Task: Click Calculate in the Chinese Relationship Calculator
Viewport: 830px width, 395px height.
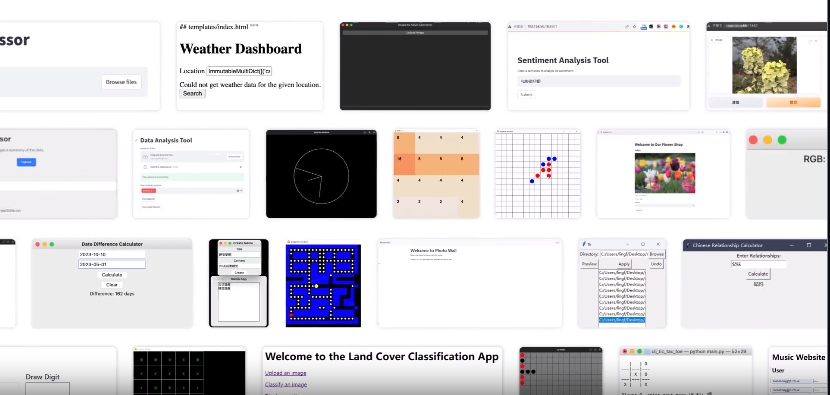Action: point(757,274)
